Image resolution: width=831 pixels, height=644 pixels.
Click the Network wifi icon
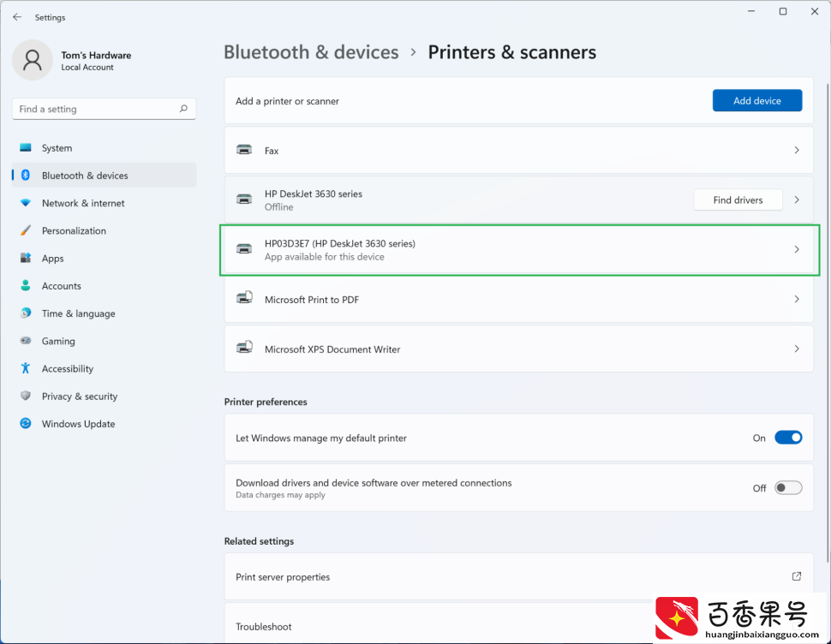[26, 203]
